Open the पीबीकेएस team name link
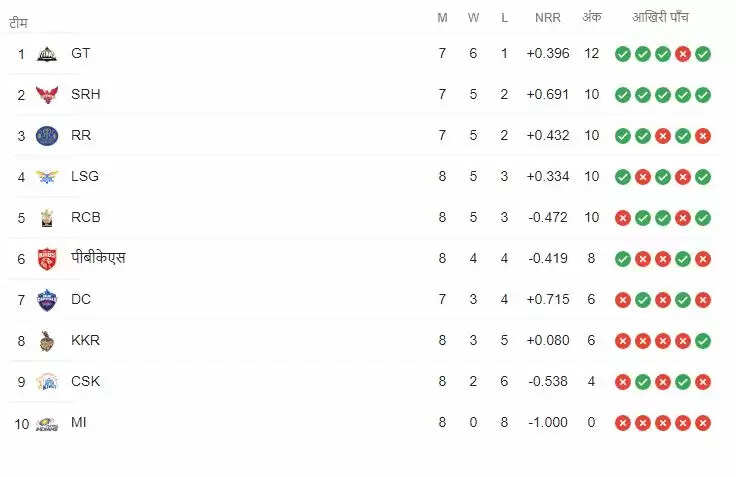The height and width of the screenshot is (477, 736). pyautogui.click(x=98, y=258)
